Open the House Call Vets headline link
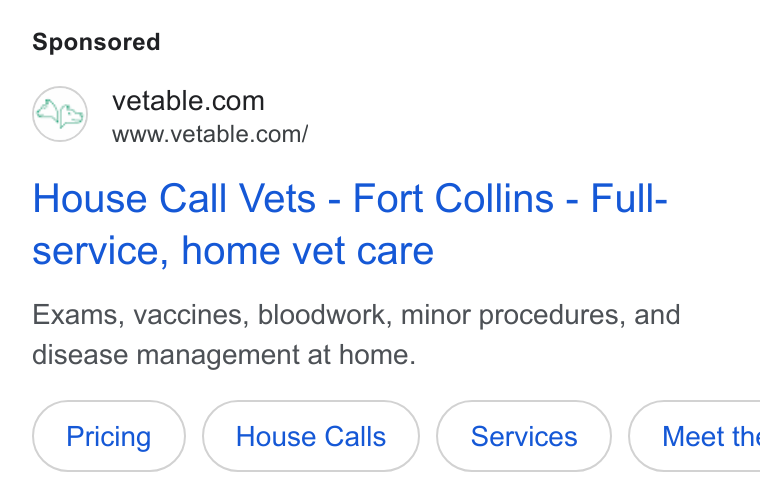Screen dimensions: 760x504 pos(350,224)
